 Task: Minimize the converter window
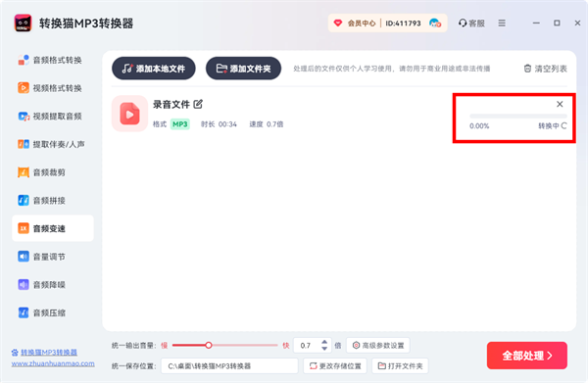pos(536,24)
